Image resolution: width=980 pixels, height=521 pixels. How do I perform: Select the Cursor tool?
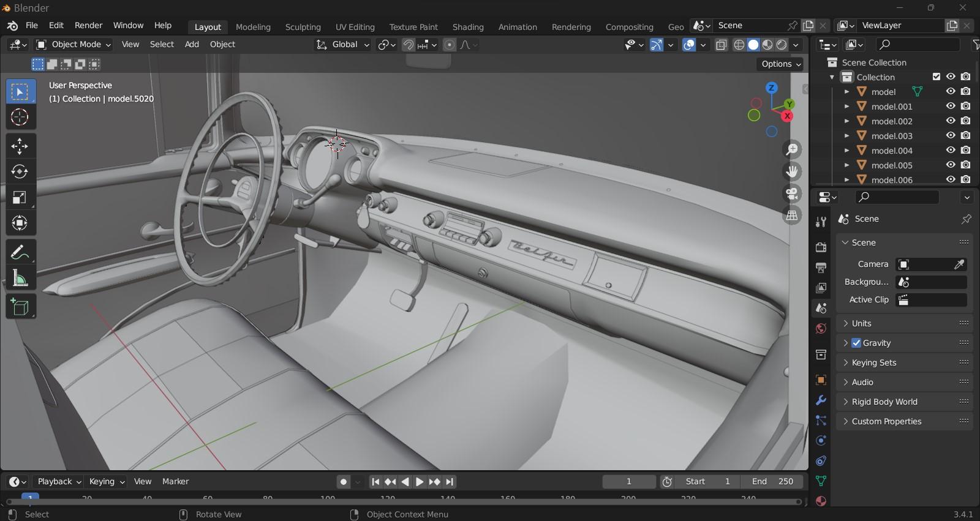(20, 118)
